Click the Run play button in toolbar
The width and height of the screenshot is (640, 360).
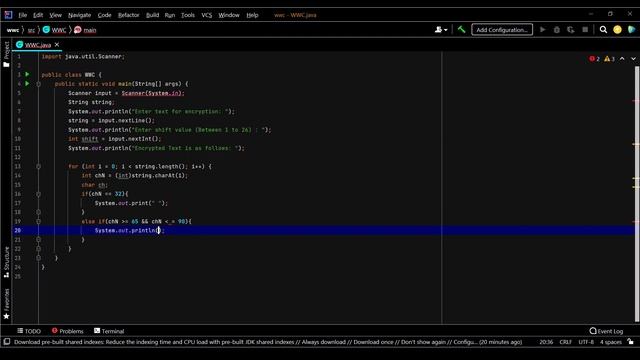point(542,29)
